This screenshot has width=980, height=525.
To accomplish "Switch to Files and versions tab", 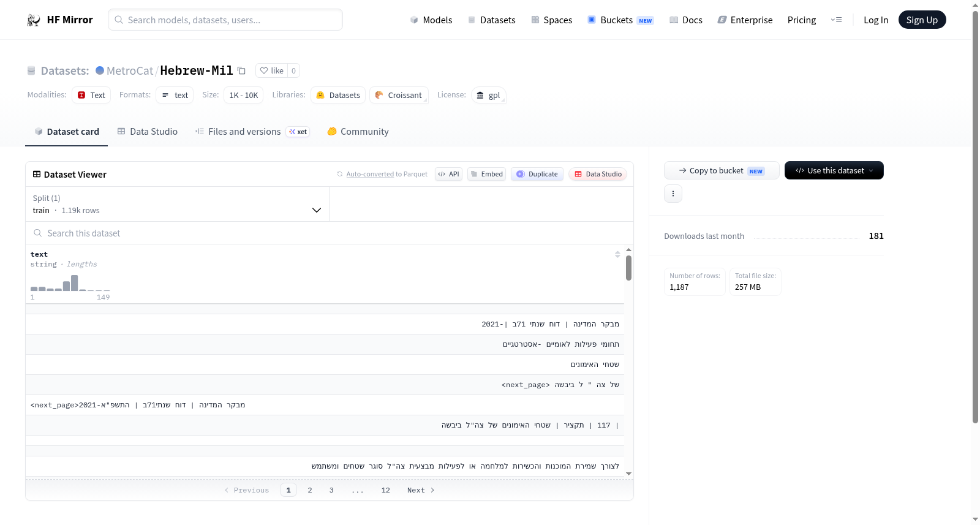I will click(x=252, y=132).
